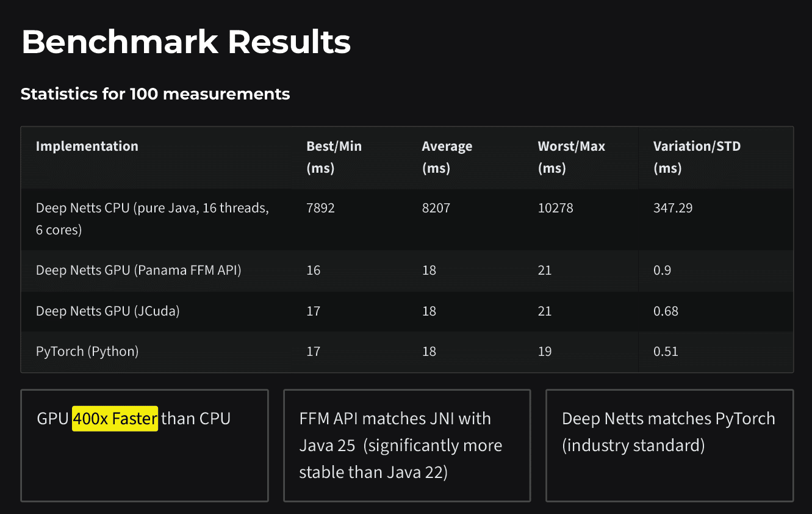The width and height of the screenshot is (812, 514).
Task: Click the 10278 worst time cell
Action: (555, 208)
